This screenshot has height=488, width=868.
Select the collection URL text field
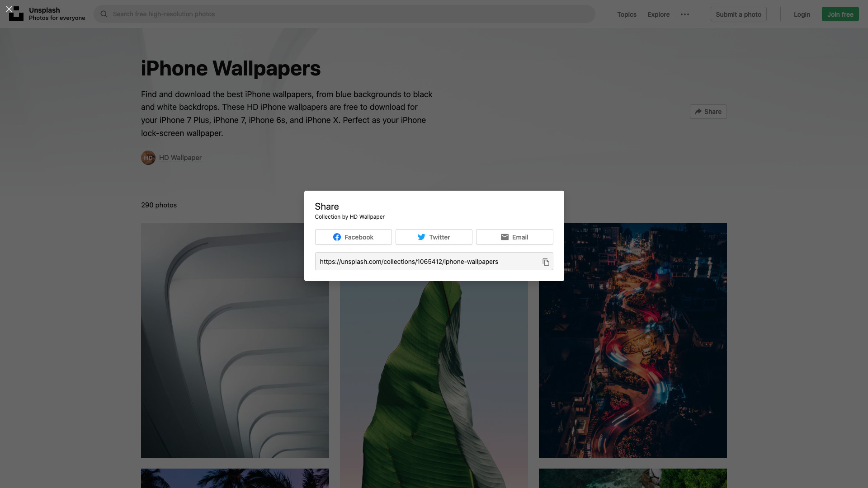425,262
